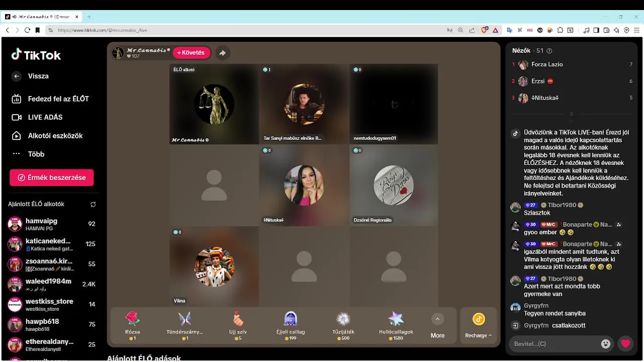Viewport: 644px width, 362px height.
Task: Open westkiss_store live stream
Action: (x=51, y=304)
